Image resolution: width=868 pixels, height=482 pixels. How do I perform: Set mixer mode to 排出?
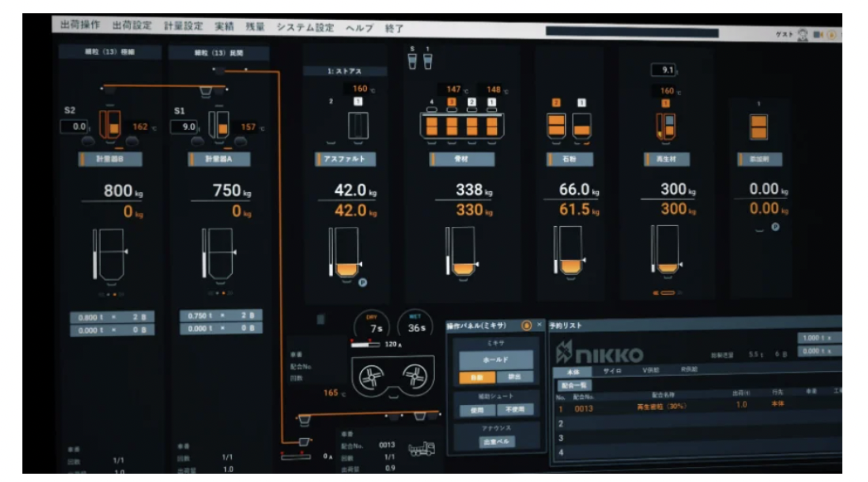[514, 377]
